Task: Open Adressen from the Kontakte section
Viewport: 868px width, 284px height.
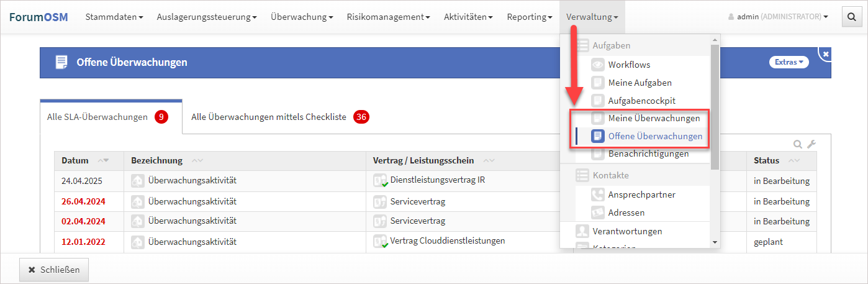Action: coord(626,213)
